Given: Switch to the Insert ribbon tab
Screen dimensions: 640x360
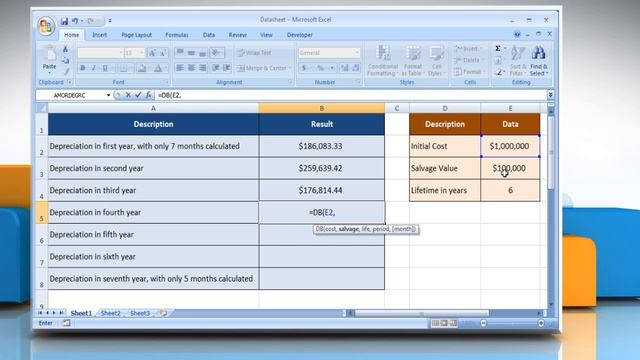Looking at the screenshot, I should [x=100, y=35].
